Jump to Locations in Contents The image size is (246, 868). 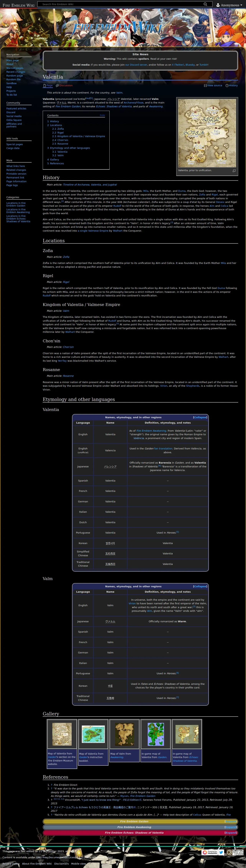54,125
